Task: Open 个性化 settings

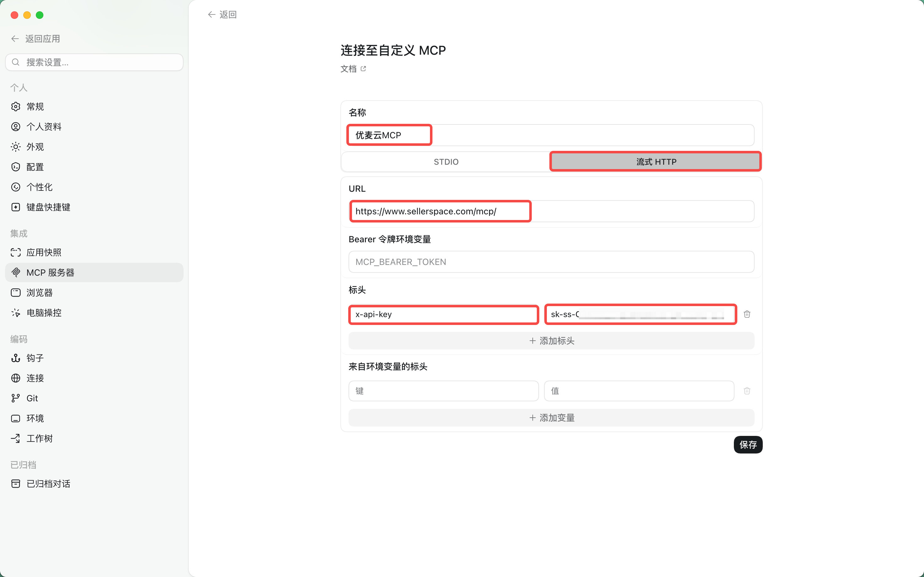Action: (x=94, y=187)
